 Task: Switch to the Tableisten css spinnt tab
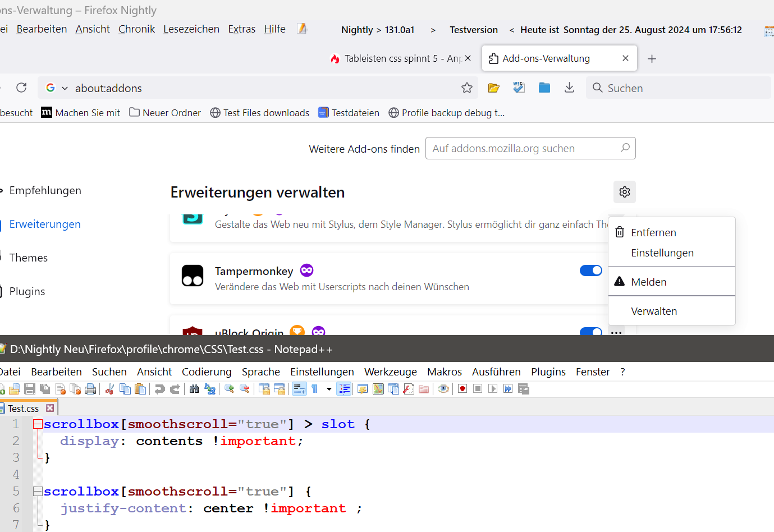401,58
